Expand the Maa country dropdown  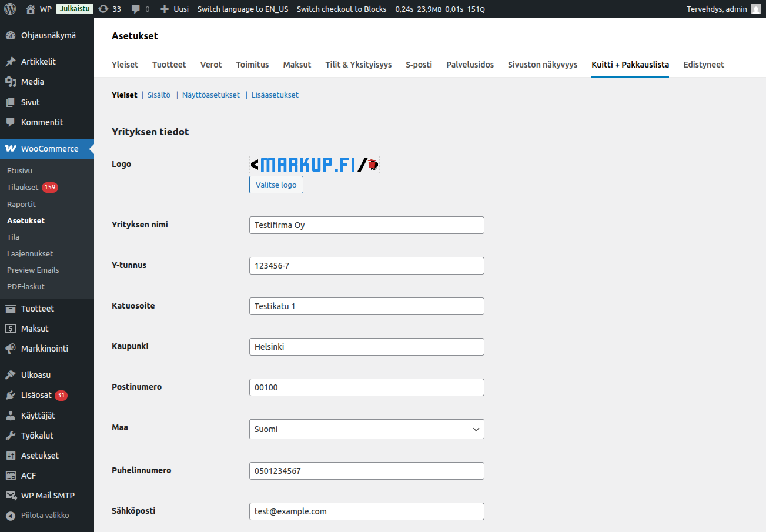pos(366,429)
